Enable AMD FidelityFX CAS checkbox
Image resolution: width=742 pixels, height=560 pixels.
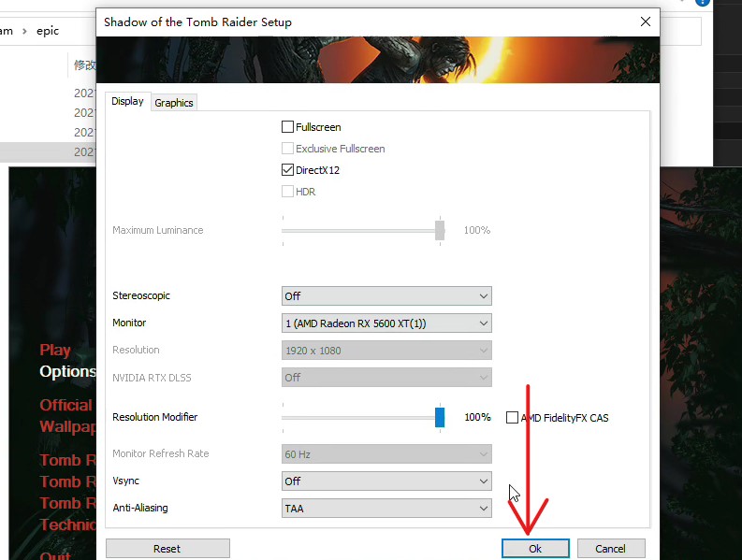[512, 418]
